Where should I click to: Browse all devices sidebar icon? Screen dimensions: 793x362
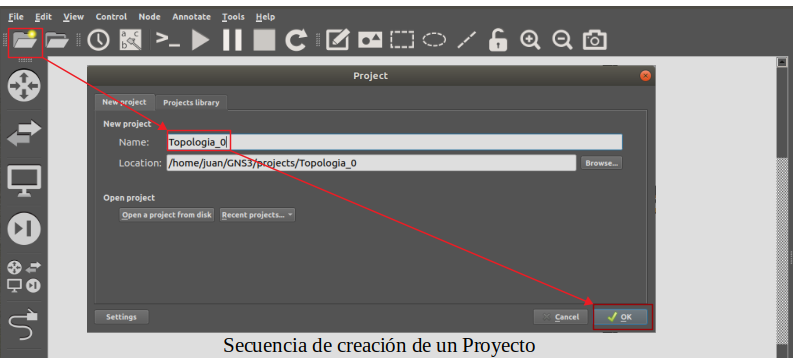point(24,276)
